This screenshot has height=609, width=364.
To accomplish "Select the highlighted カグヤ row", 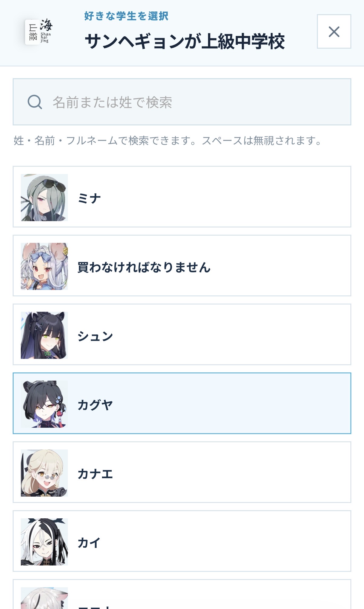I will 182,403.
